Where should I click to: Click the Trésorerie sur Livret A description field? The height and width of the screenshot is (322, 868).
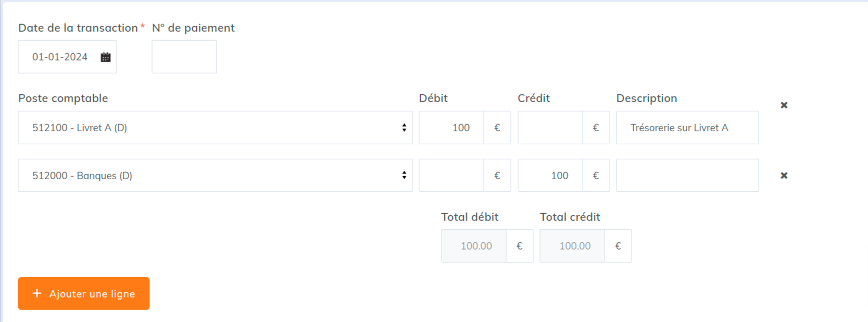[687, 128]
